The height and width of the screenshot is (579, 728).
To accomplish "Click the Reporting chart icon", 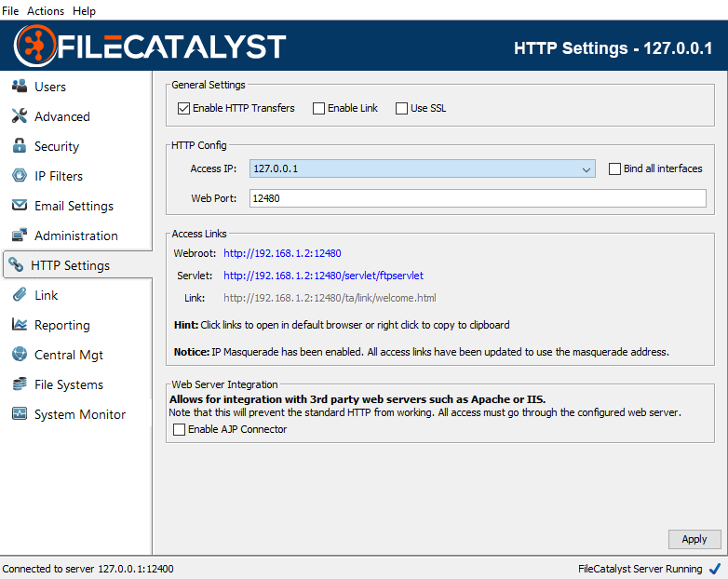I will (20, 324).
